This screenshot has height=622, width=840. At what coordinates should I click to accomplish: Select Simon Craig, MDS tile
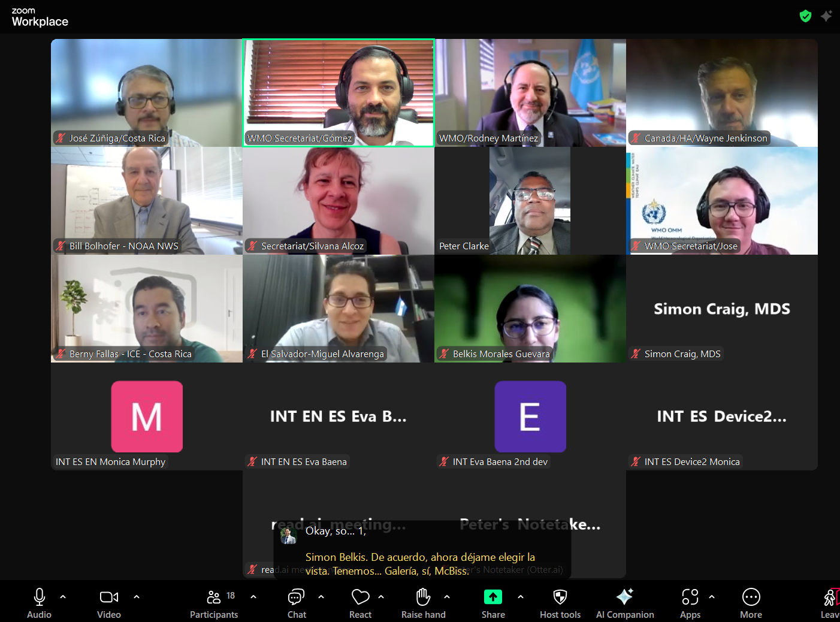pyautogui.click(x=722, y=309)
